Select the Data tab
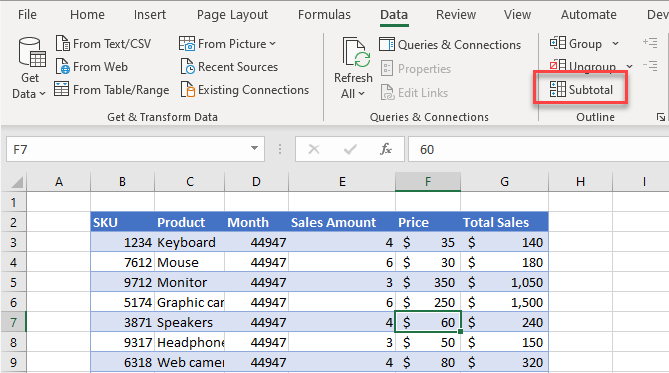 [x=394, y=15]
